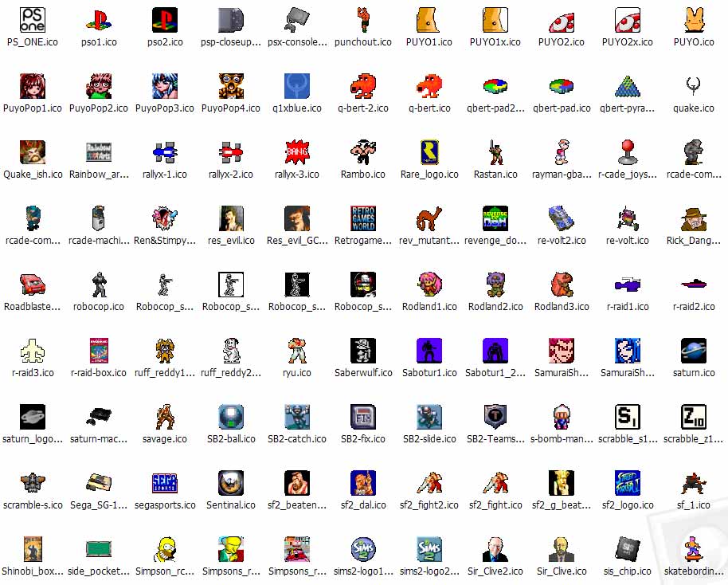This screenshot has height=585, width=728.
Task: Pick the PuyoPop1.ico character icon
Action: (x=33, y=86)
